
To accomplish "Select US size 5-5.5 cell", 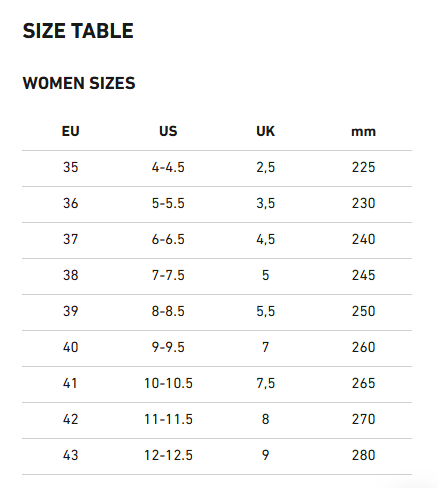I will point(168,203).
